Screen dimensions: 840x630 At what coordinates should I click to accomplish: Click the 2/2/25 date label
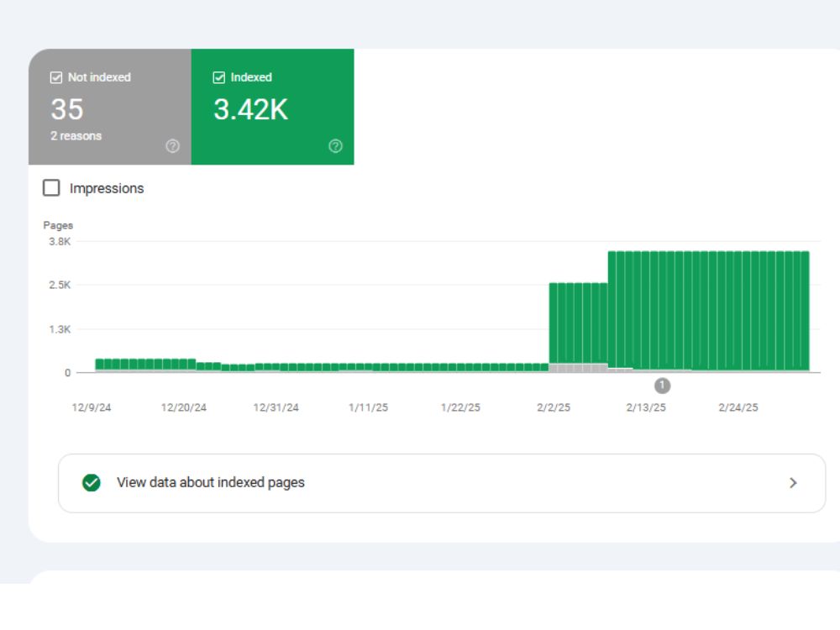(554, 407)
